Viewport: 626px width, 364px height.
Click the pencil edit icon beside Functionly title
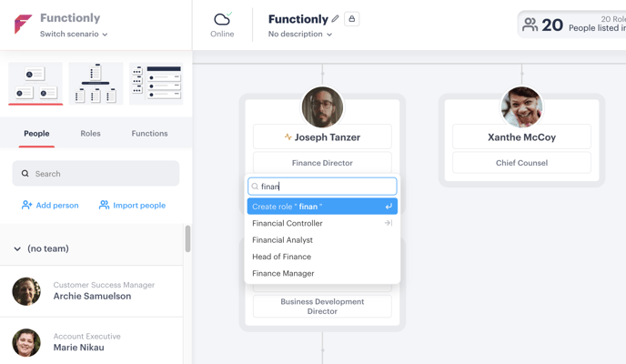[x=336, y=19]
